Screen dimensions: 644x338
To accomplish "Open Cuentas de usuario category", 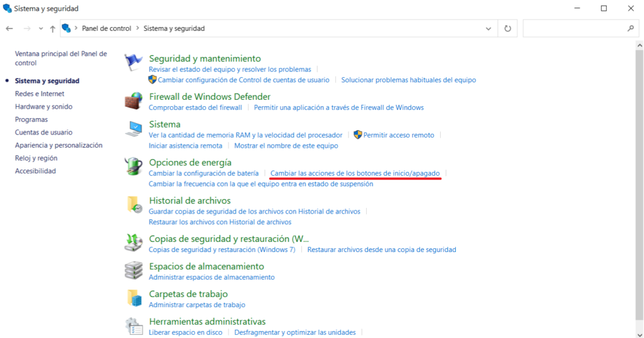I will pos(43,132).
